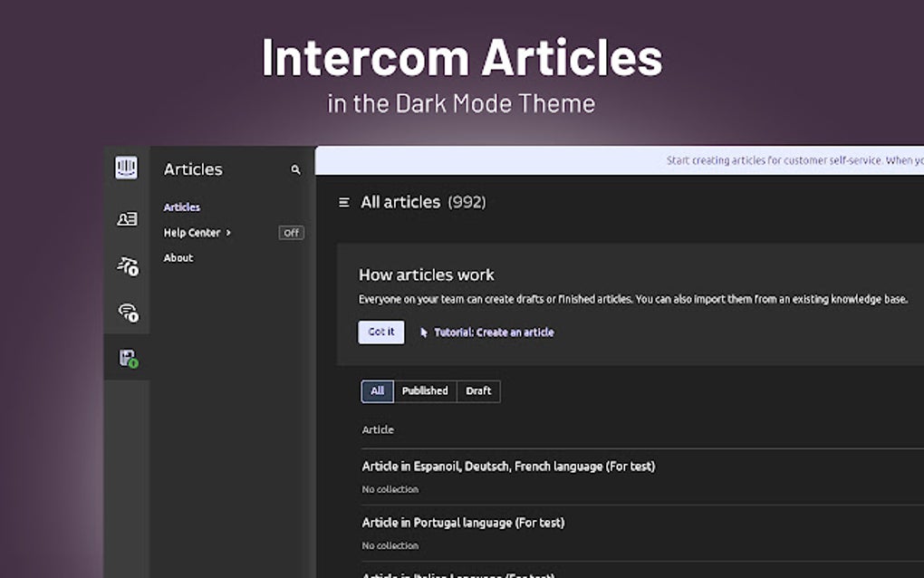This screenshot has width=924, height=578.
Task: Dismiss the banner with the Got it button
Action: pyautogui.click(x=380, y=332)
